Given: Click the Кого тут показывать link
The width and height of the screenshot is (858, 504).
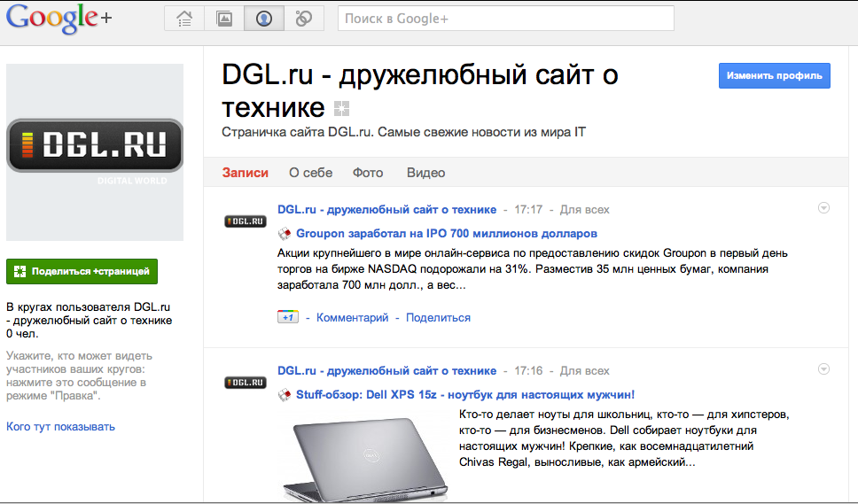Looking at the screenshot, I should 61,426.
